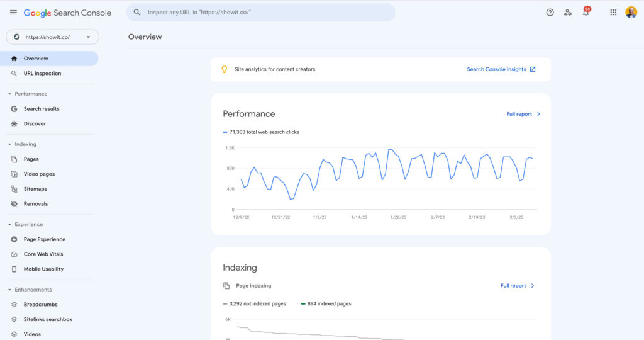644x340 pixels.
Task: Open Search Console Insights link
Action: point(501,69)
